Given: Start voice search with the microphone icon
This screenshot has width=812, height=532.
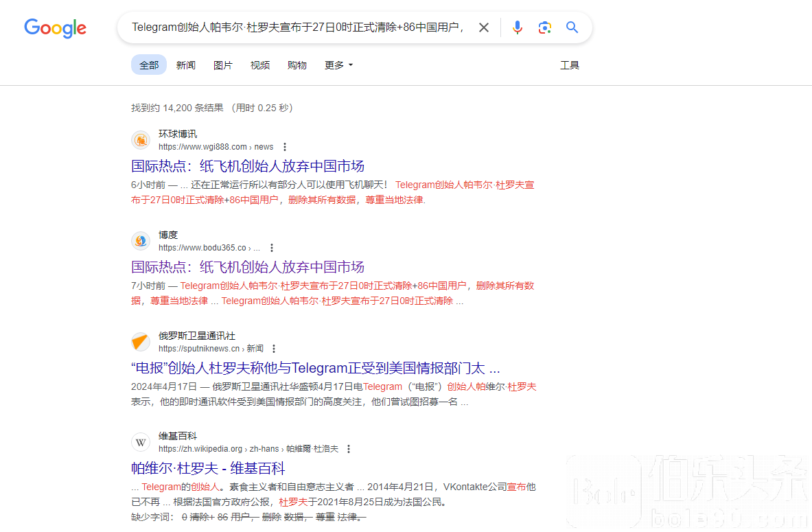Looking at the screenshot, I should 517,27.
